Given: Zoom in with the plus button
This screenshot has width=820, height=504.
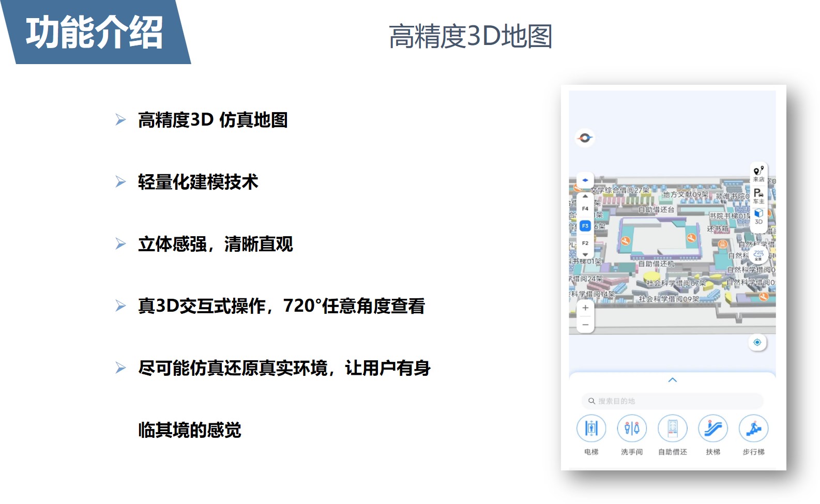Looking at the screenshot, I should (x=585, y=308).
